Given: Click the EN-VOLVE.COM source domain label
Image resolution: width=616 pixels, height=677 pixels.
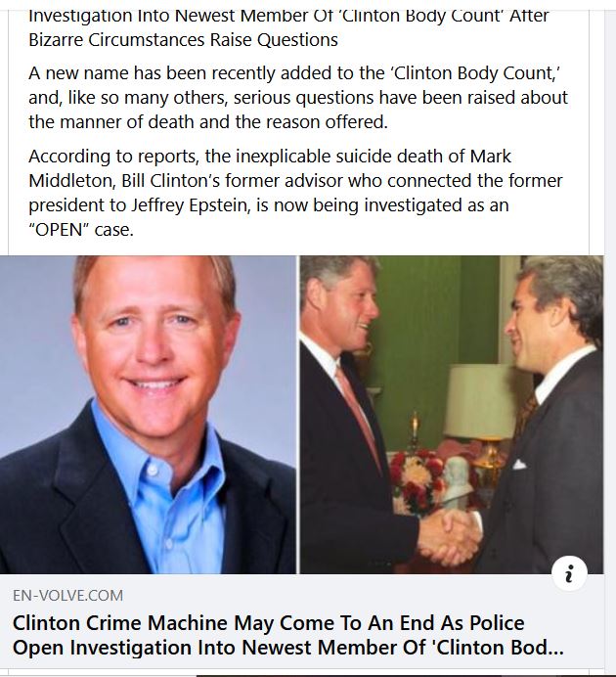Looking at the screenshot, I should tap(68, 596).
